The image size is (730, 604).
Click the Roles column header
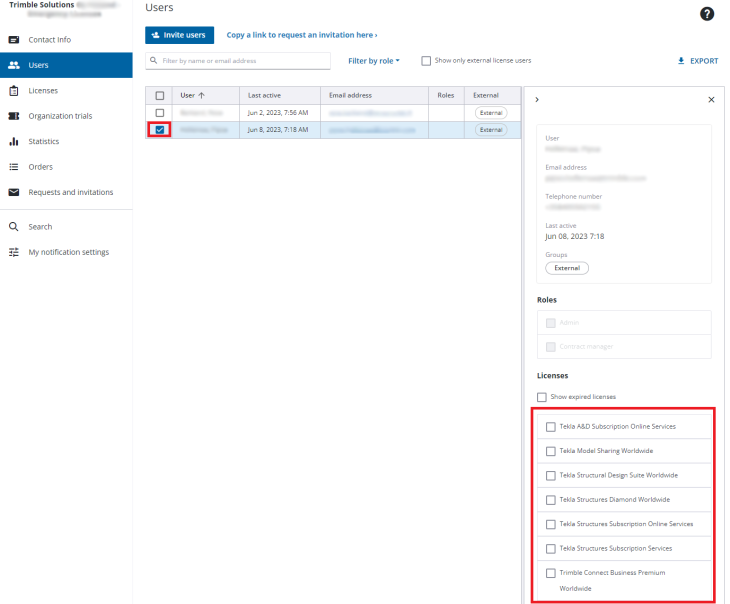tap(446, 95)
